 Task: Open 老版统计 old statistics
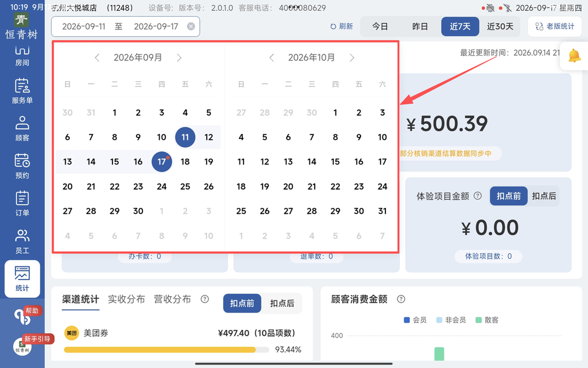(x=555, y=26)
